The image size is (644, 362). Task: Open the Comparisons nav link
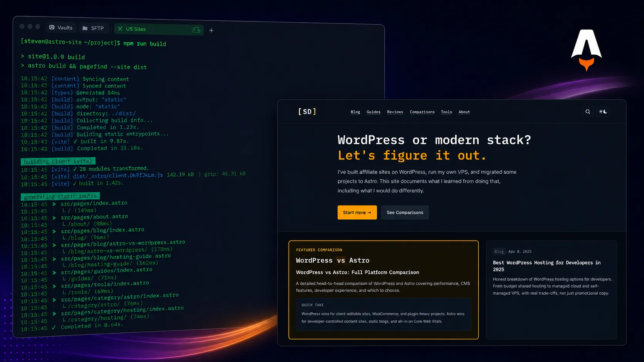(422, 112)
